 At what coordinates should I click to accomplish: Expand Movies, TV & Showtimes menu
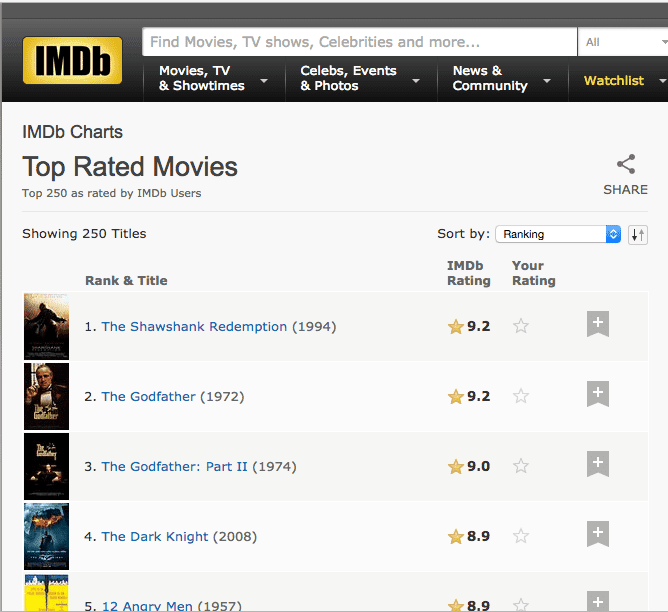tap(212, 79)
